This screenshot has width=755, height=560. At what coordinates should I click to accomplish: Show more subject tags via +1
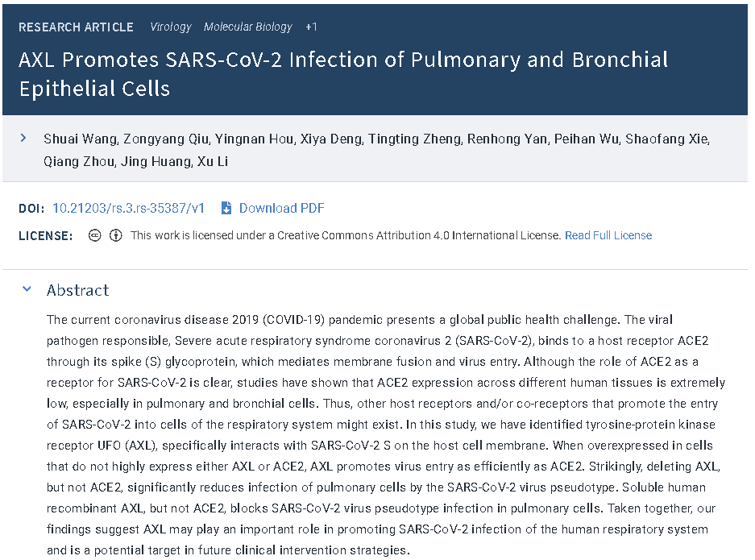point(311,27)
